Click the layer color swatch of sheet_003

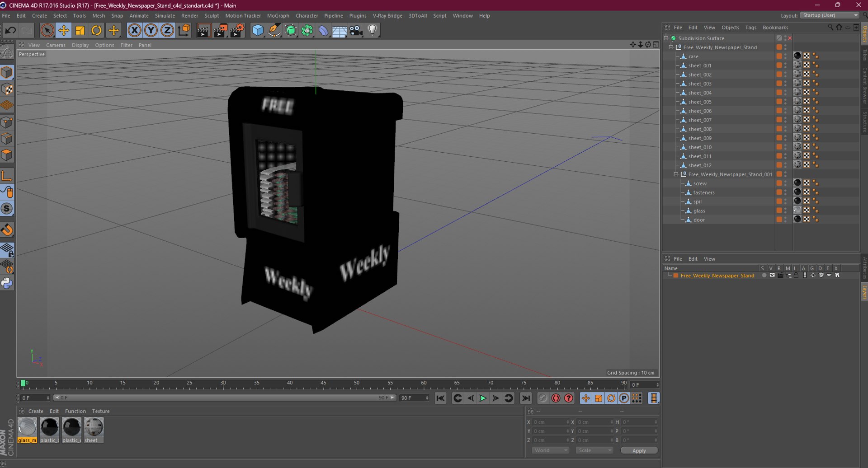[x=779, y=84]
